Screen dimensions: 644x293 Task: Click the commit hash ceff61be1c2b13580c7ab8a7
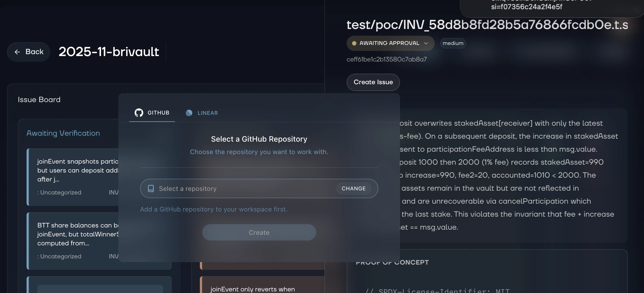[x=387, y=59]
